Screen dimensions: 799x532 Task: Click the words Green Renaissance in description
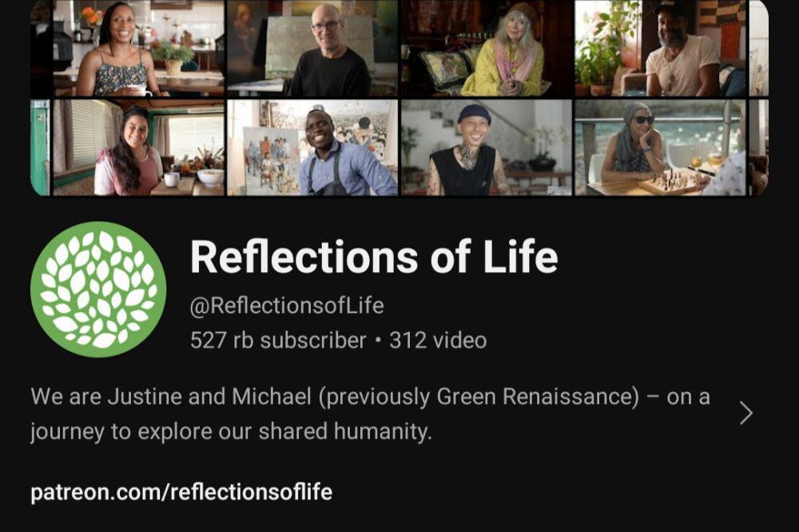coord(538,397)
